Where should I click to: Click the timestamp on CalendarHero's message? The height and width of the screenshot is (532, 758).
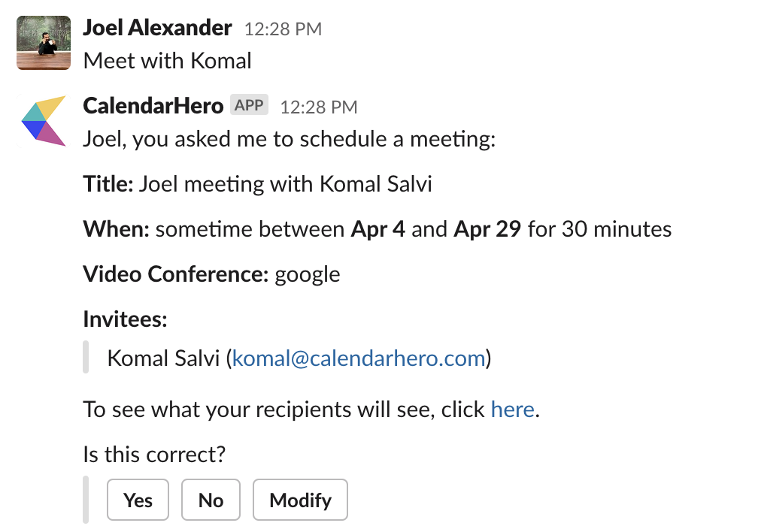coord(318,107)
